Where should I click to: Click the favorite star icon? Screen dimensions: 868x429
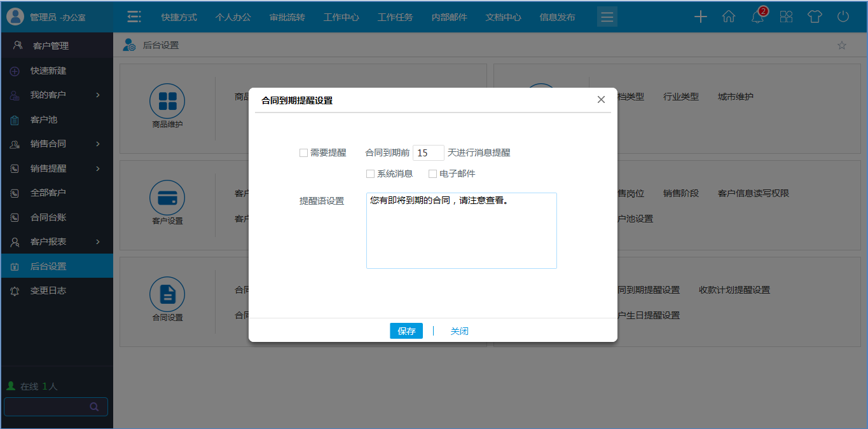842,46
